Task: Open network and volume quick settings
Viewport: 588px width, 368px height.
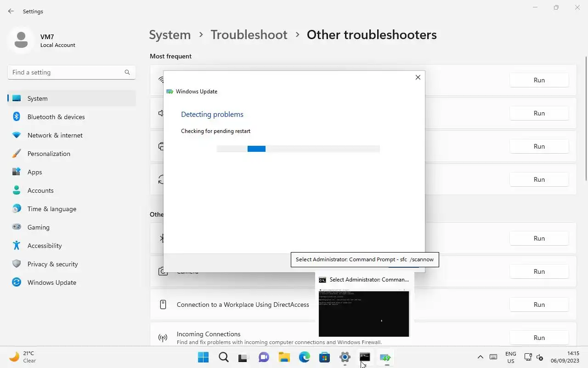Action: [534, 357]
